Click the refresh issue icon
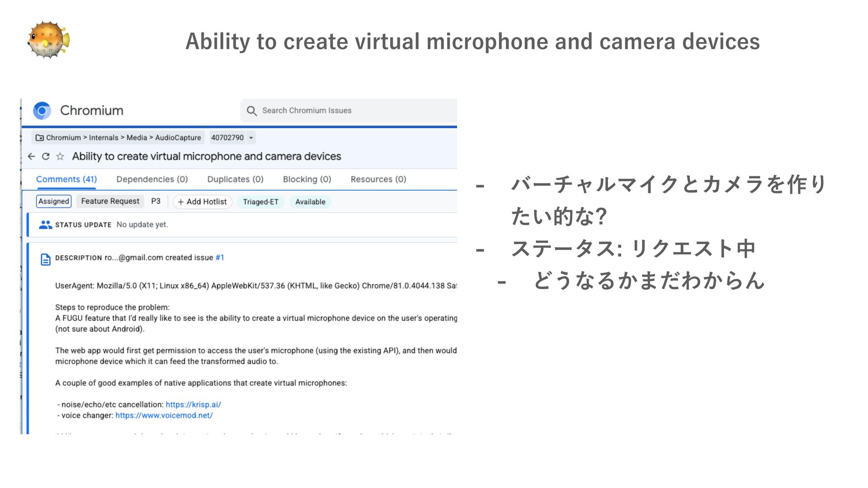868x488 pixels. point(46,156)
